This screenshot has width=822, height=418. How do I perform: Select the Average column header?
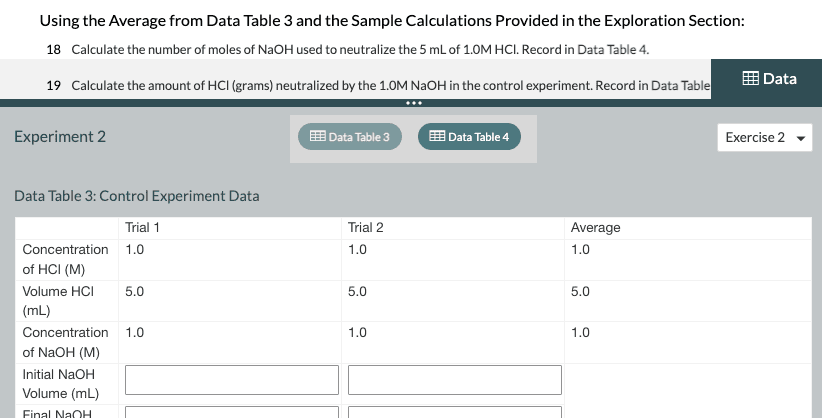pyautogui.click(x=596, y=228)
